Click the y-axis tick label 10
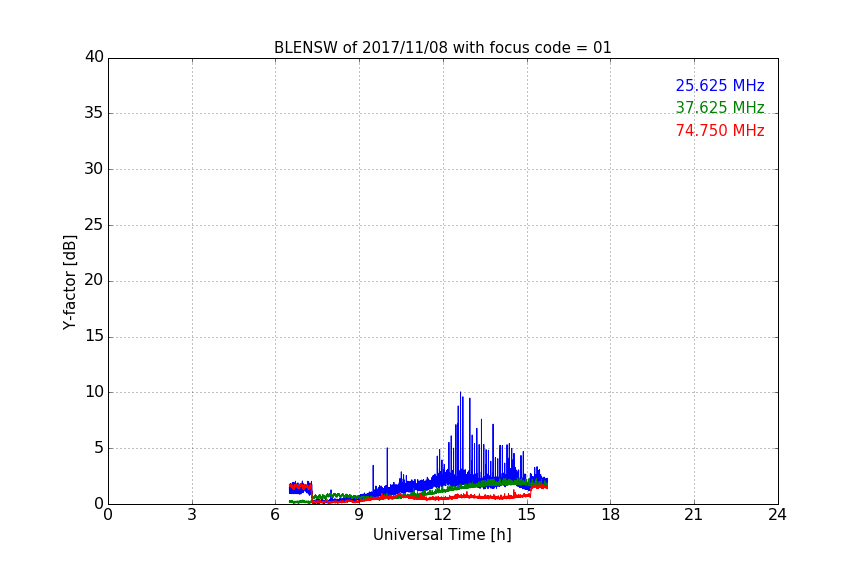This screenshot has width=864, height=576. point(94,392)
